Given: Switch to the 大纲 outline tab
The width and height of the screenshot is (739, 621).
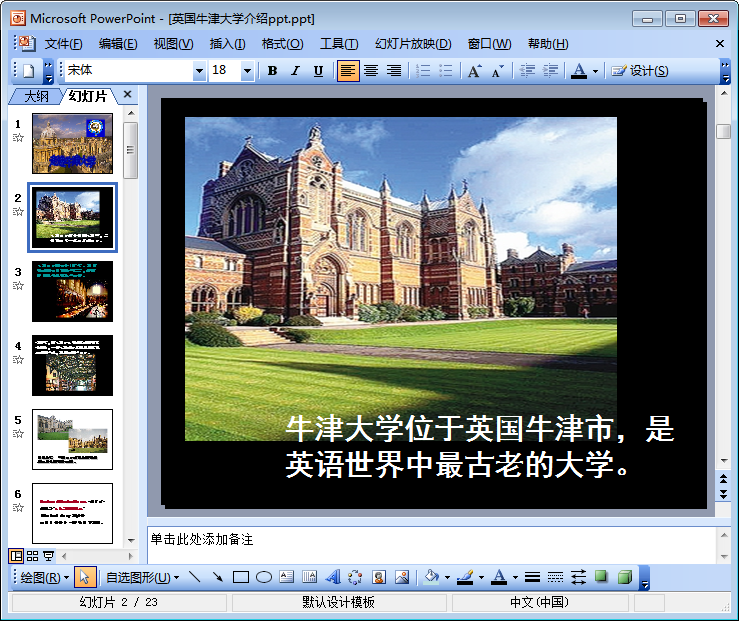Looking at the screenshot, I should (36, 96).
